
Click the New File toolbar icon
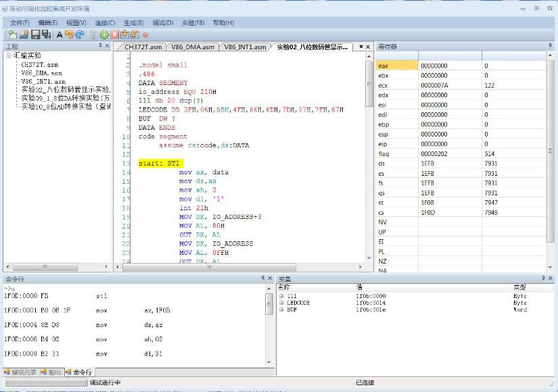pyautogui.click(x=12, y=34)
